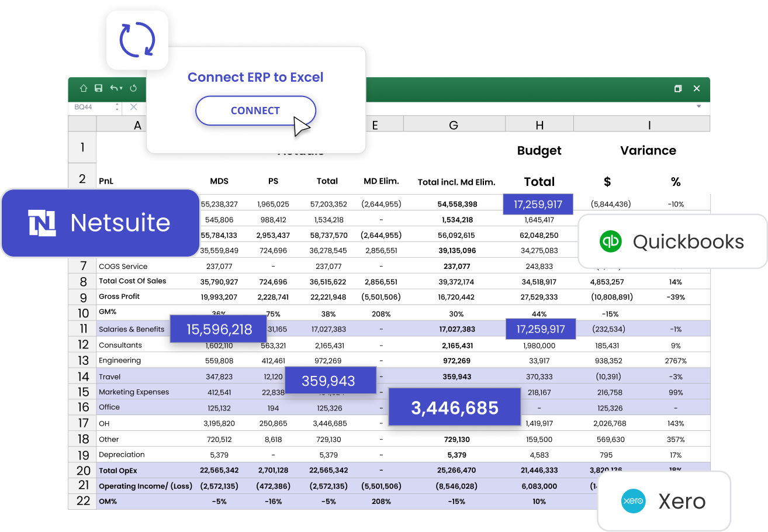The image size is (768, 532).
Task: Select column H header
Action: 539,124
